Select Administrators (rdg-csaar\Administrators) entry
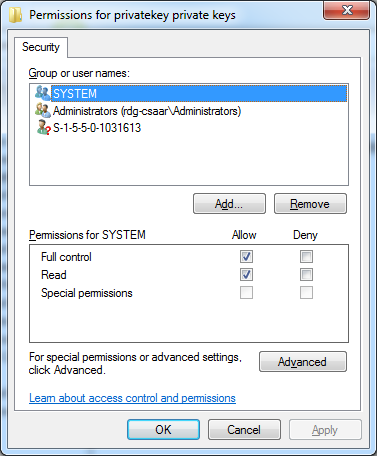This screenshot has width=377, height=456. pyautogui.click(x=147, y=111)
